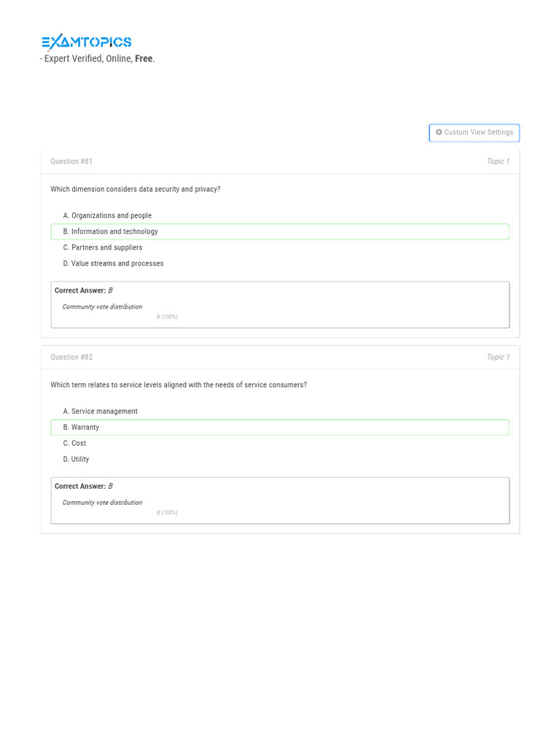Click the Question #82 header
This screenshot has width=560, height=747.
(x=71, y=357)
